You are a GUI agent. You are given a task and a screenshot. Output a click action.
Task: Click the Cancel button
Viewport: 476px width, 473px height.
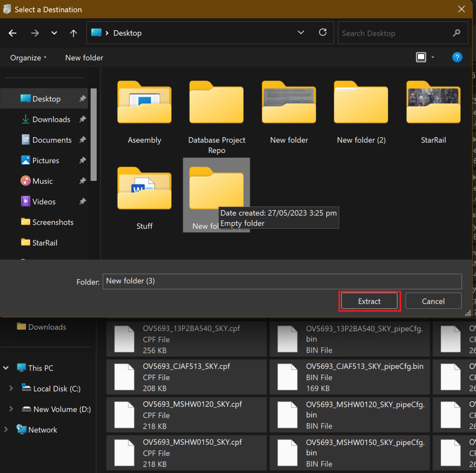[433, 300]
